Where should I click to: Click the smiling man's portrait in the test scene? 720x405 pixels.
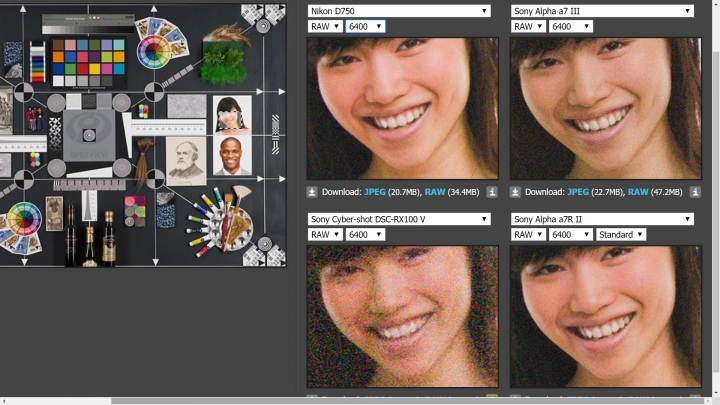pyautogui.click(x=232, y=156)
